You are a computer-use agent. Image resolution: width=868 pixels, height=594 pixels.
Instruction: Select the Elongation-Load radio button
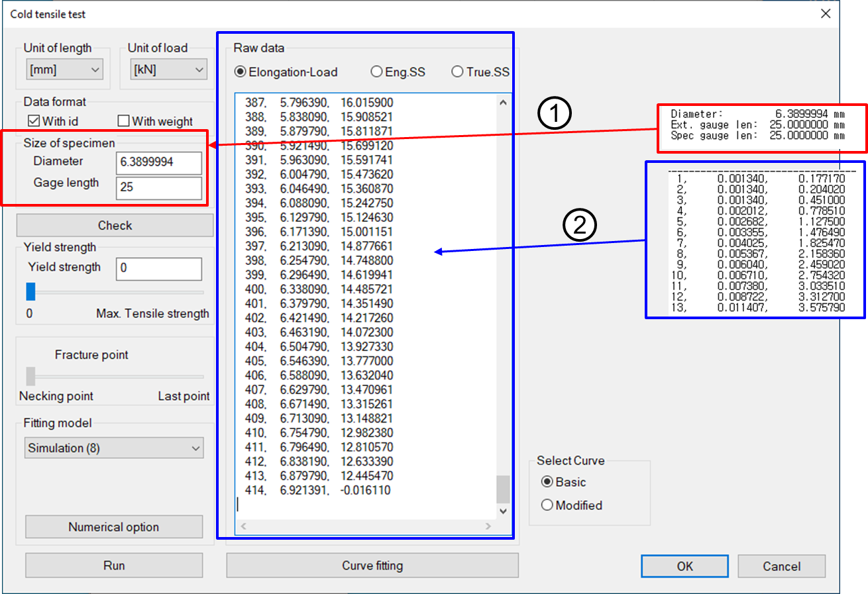tap(240, 72)
